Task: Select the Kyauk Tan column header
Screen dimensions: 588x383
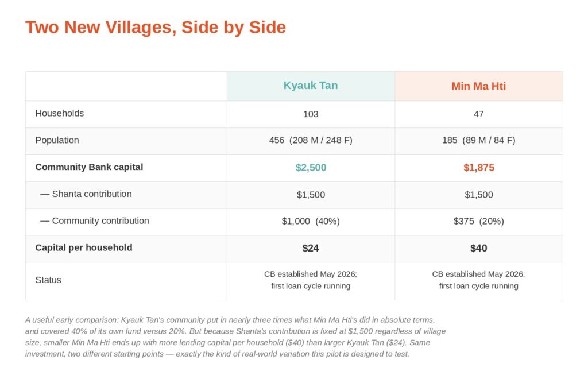Action: 311,86
